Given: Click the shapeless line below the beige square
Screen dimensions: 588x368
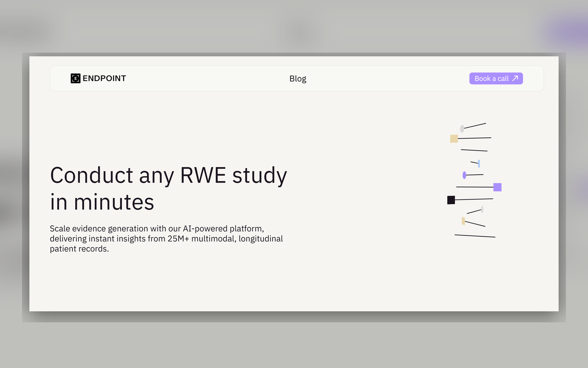Looking at the screenshot, I should (x=474, y=150).
